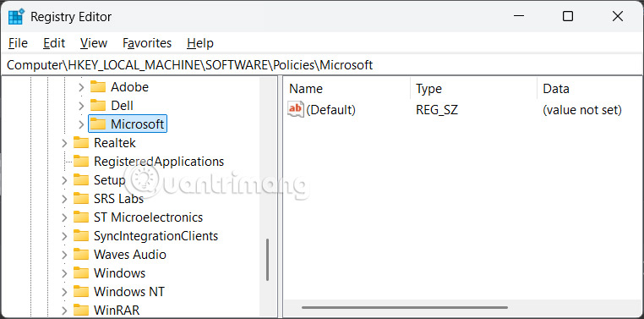Expand the ST Microelectronics key
644x319 pixels.
tap(64, 217)
